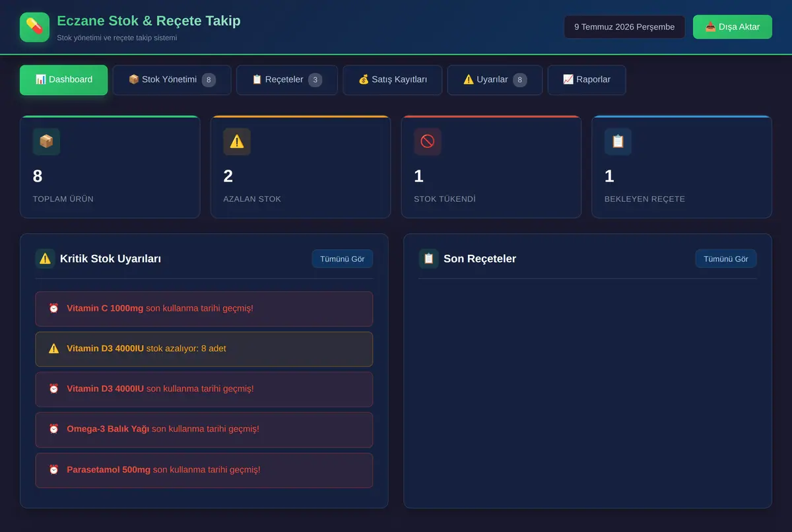
Task: Click the clipboard icon beside Son Reçeteler
Action: [x=428, y=259]
